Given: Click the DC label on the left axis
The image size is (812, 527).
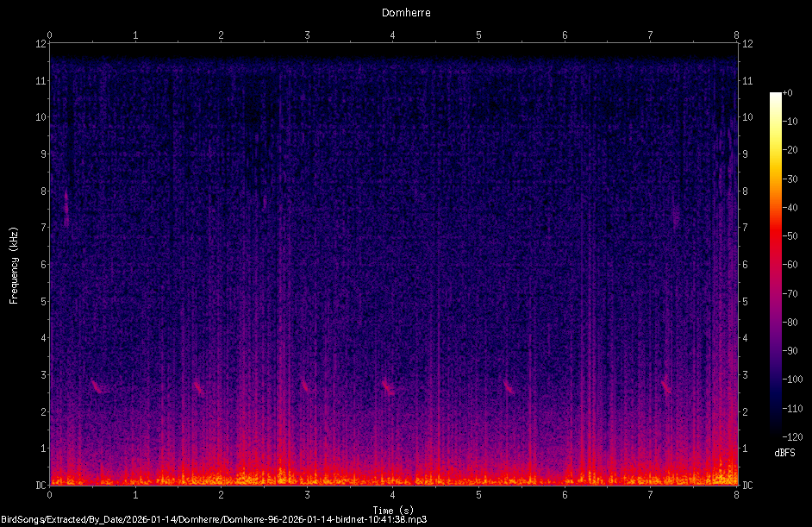Looking at the screenshot, I should click(x=41, y=486).
